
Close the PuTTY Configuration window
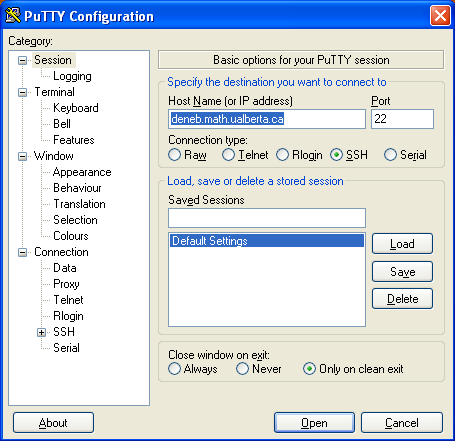[440, 16]
